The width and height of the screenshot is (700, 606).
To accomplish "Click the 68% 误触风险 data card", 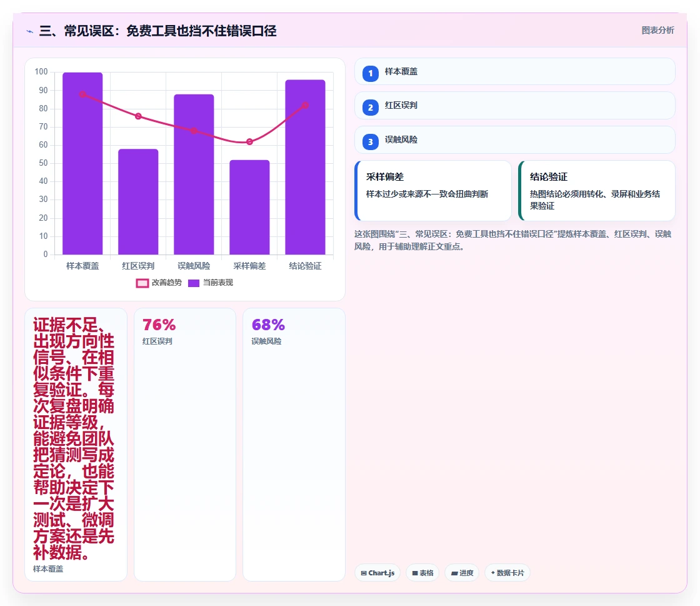I will pos(294,445).
